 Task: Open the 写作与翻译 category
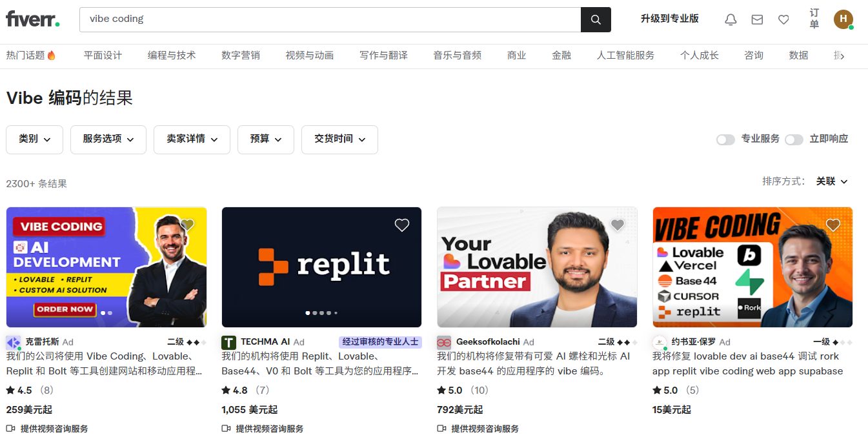point(383,56)
